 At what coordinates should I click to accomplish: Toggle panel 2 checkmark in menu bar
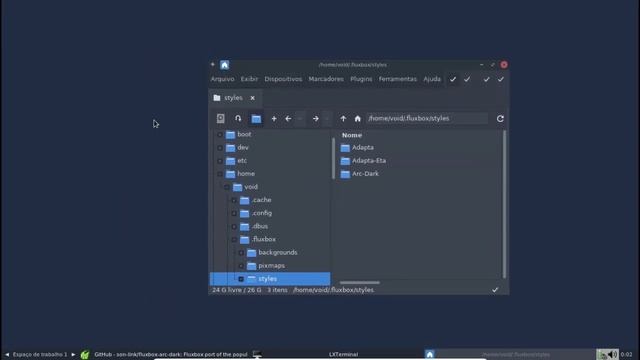(467, 79)
